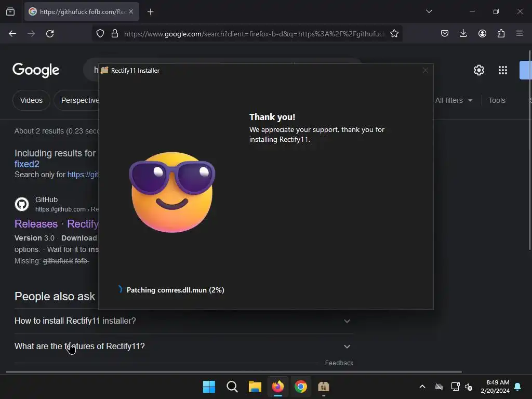Click the vertical page scrollbar

point(530,150)
